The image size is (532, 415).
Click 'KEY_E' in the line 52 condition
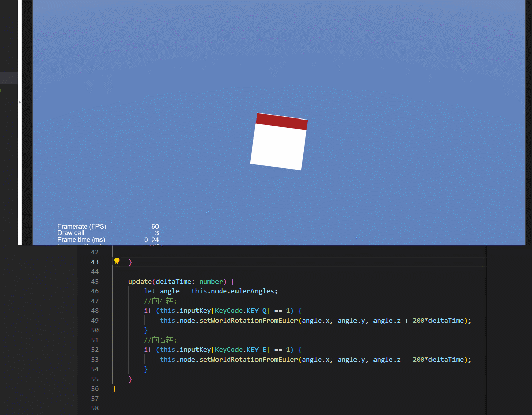click(x=257, y=349)
